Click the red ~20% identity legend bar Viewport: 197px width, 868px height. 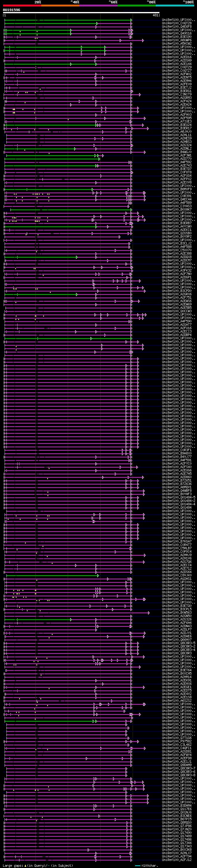point(22,6)
